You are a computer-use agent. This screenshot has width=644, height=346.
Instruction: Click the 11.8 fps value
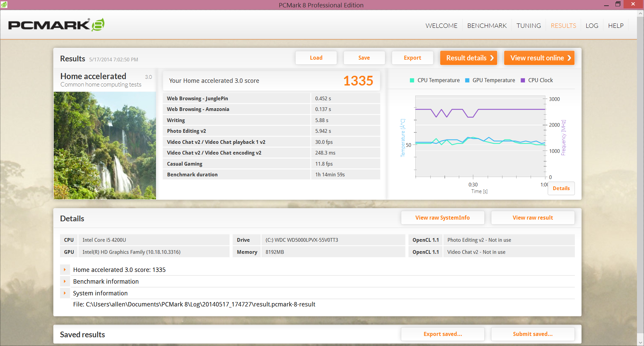(x=324, y=164)
